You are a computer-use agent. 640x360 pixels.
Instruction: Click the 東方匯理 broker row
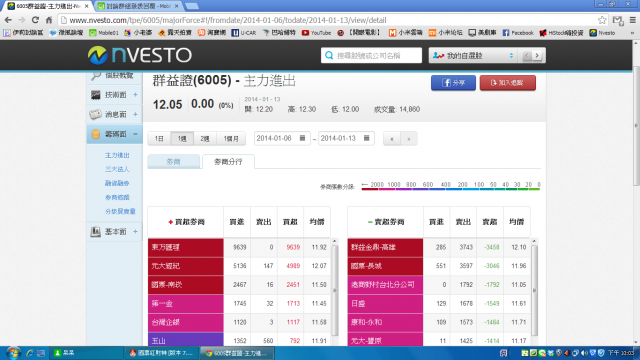tap(239, 247)
